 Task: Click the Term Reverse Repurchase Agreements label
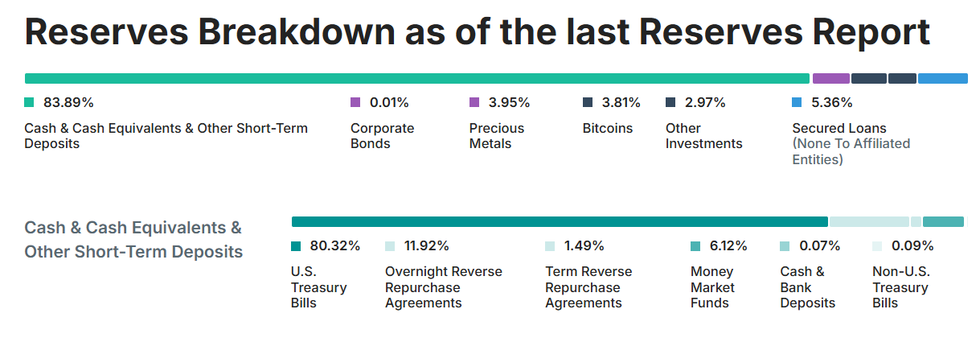click(588, 287)
